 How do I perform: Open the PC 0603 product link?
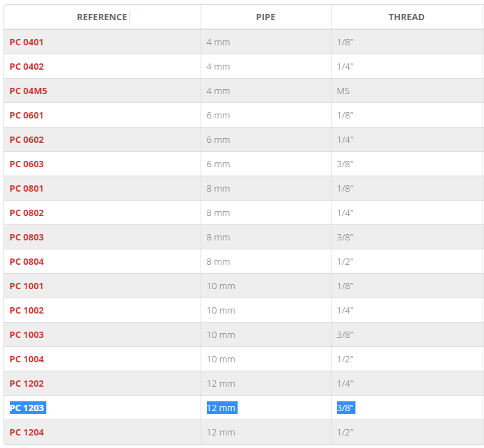[27, 164]
